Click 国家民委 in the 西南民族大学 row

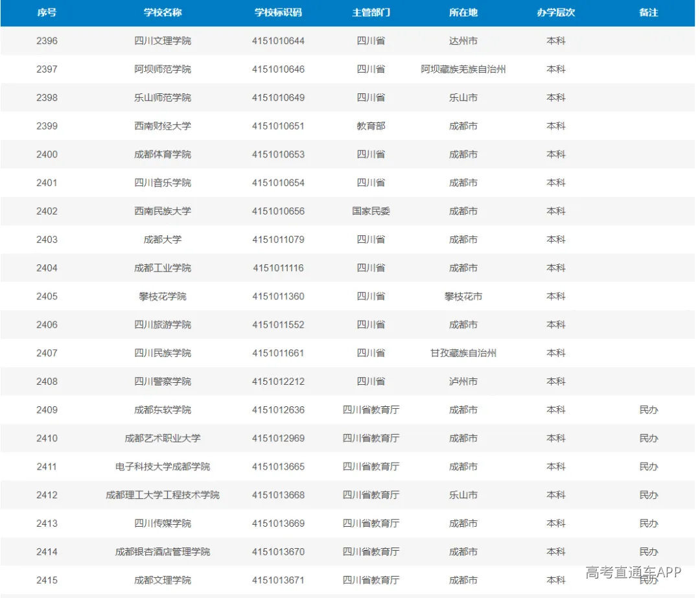[x=371, y=211]
